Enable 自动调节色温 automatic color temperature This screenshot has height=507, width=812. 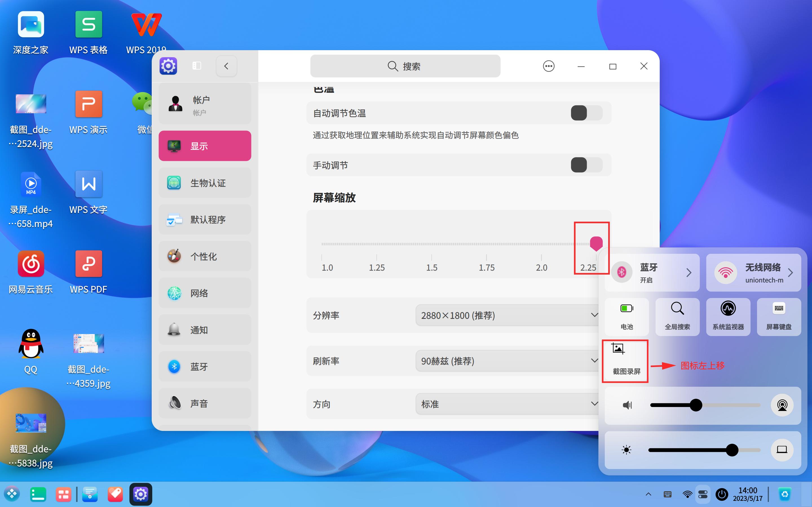coord(586,113)
